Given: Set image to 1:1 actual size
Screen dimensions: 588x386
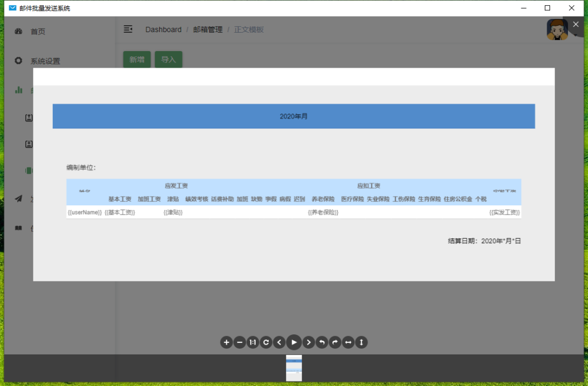Looking at the screenshot, I should (253, 342).
